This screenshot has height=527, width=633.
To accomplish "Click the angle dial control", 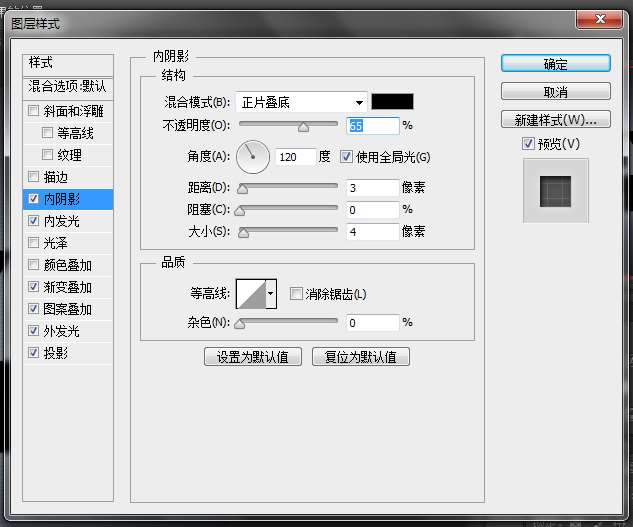I will click(x=253, y=157).
